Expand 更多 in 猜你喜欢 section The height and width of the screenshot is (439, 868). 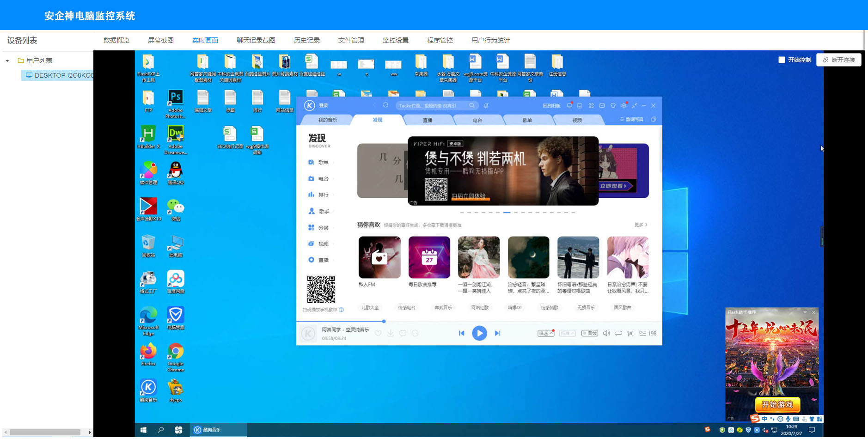[x=641, y=225]
